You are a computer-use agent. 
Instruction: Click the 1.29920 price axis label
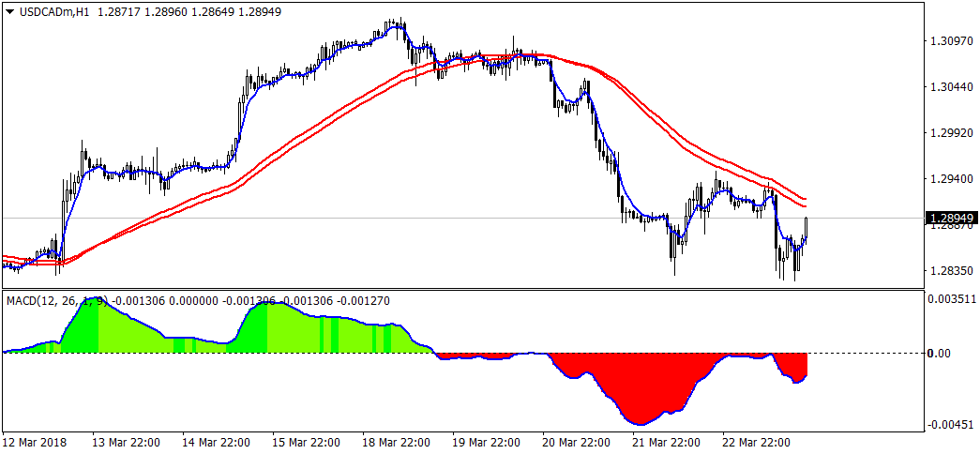[951, 133]
